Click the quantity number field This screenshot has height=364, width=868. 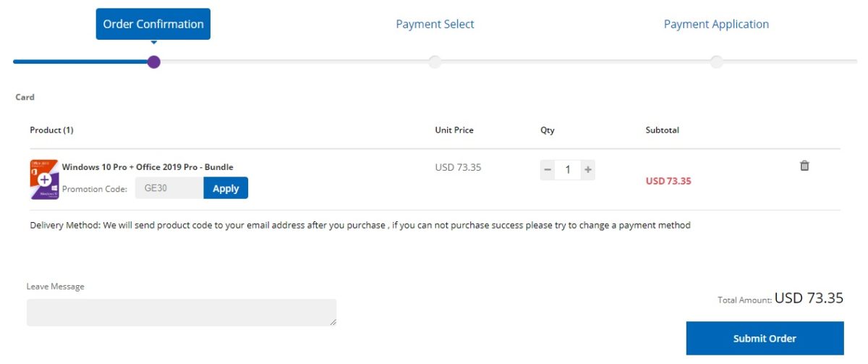pos(568,169)
